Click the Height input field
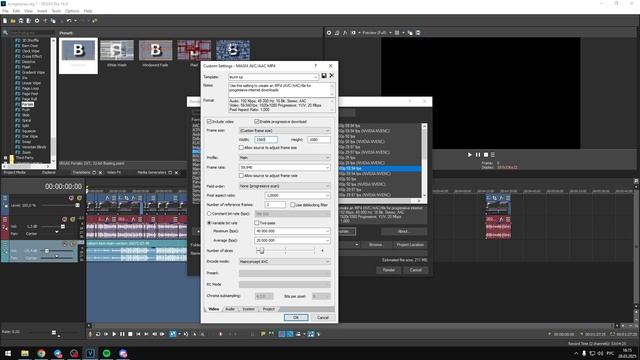640x360 pixels. [x=319, y=140]
